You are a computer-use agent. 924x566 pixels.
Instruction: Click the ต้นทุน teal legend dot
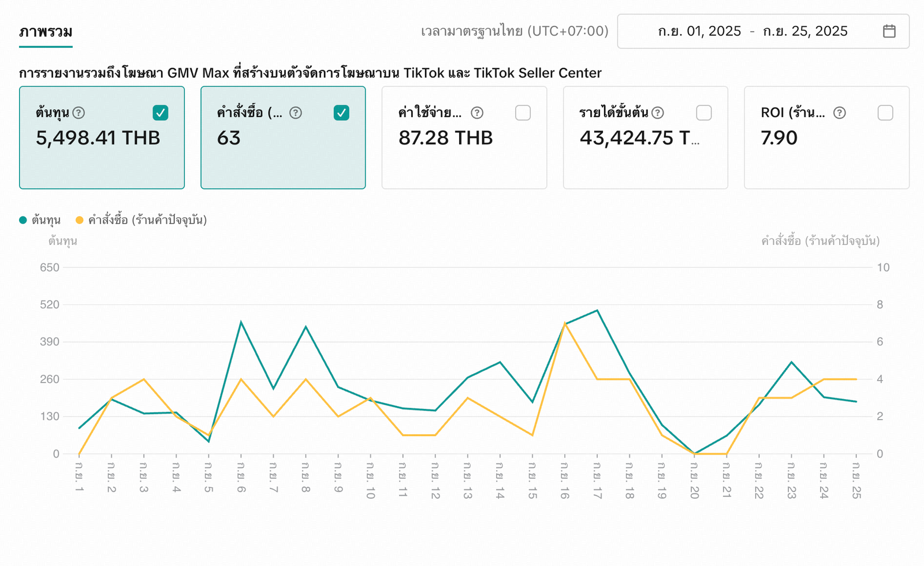click(23, 220)
